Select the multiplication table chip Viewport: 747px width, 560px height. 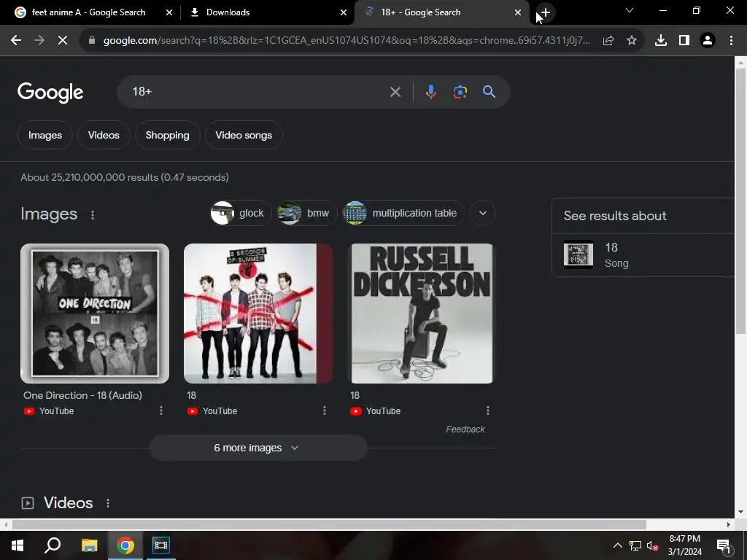tap(403, 213)
